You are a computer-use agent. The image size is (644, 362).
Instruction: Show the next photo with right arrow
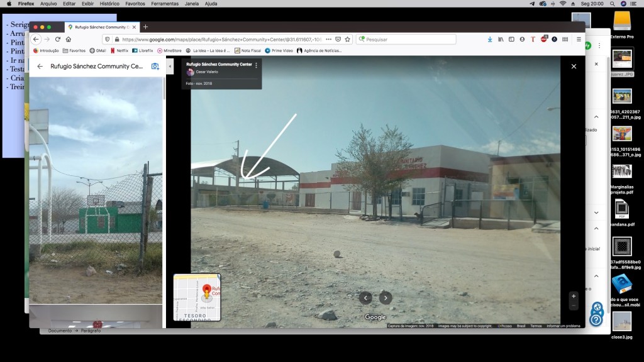click(386, 298)
